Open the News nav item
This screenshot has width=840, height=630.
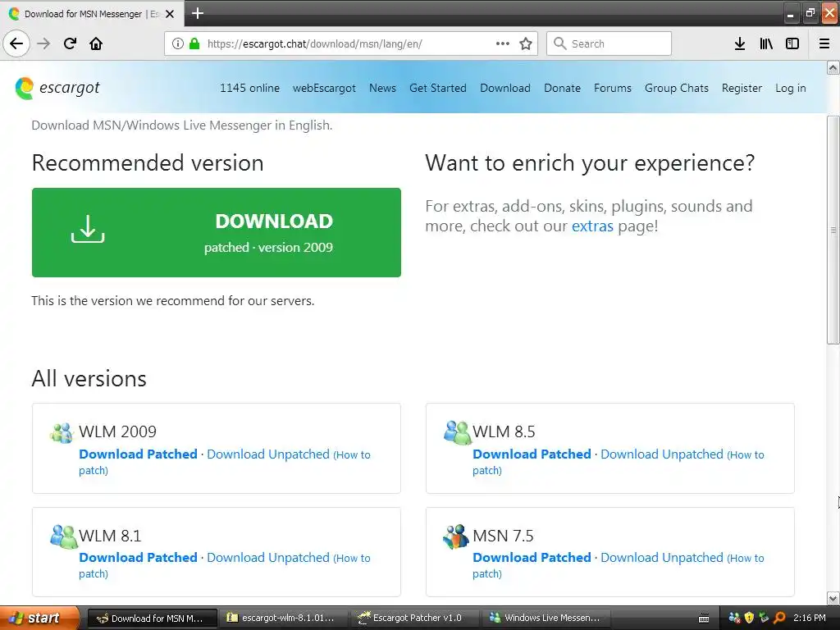click(x=382, y=88)
